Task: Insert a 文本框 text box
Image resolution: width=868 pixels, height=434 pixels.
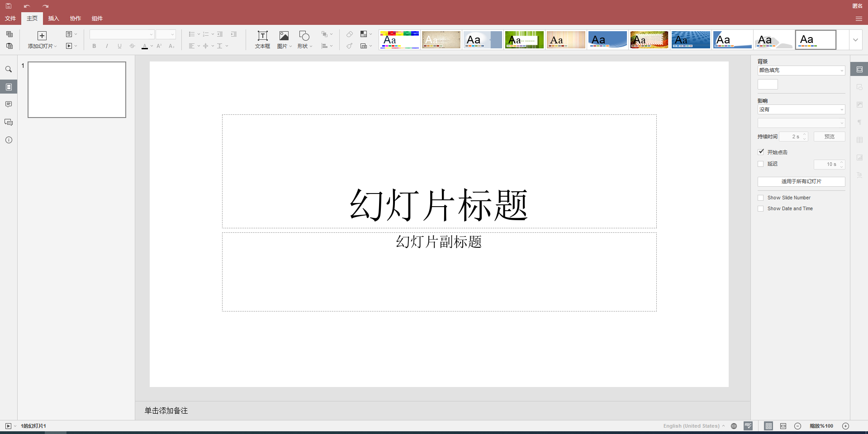Action: tap(262, 40)
